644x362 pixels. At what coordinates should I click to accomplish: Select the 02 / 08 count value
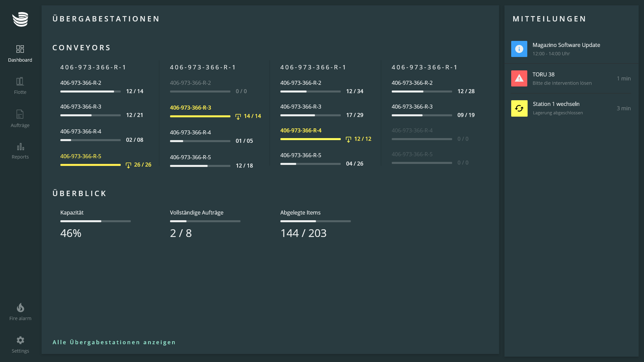tap(135, 140)
